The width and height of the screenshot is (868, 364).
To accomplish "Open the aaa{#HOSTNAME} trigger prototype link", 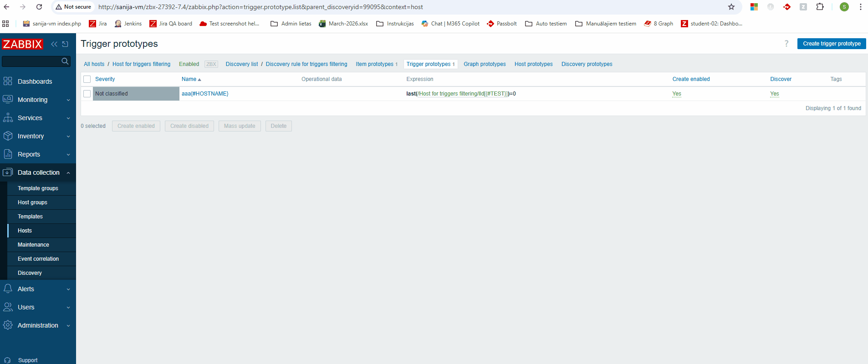I will coord(205,94).
